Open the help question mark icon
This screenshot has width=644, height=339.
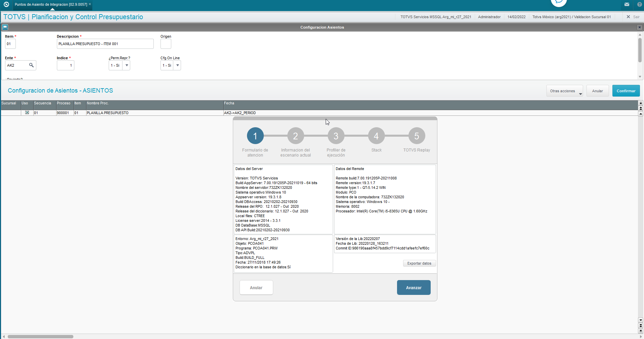click(640, 4)
